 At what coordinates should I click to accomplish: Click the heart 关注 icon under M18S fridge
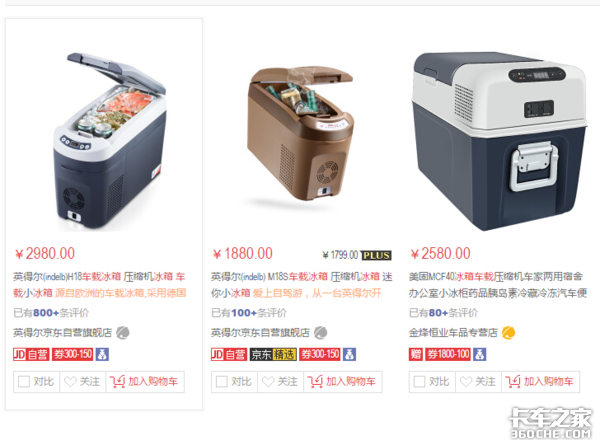pos(268,381)
